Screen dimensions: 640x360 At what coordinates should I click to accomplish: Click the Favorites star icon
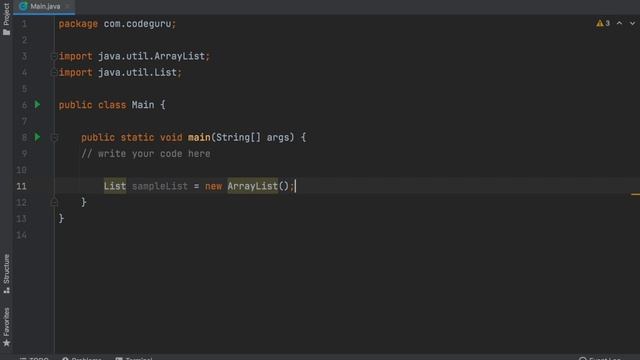coord(6,343)
